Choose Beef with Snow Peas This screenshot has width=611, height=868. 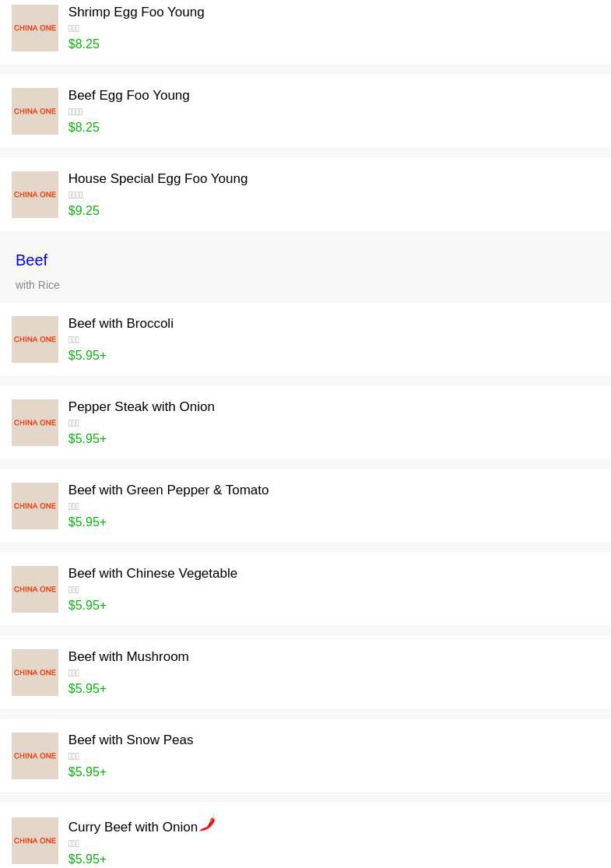point(131,740)
